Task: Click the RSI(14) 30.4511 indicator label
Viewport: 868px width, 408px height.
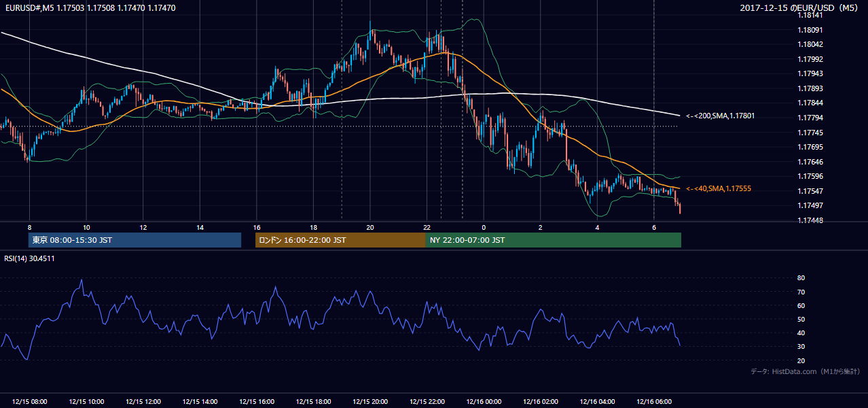Action: 29,258
